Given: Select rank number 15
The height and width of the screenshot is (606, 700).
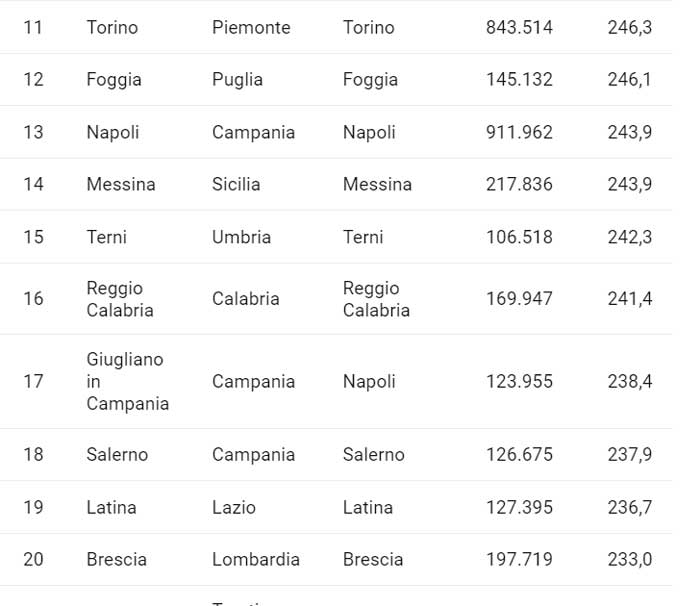Looking at the screenshot, I should 33,237.
